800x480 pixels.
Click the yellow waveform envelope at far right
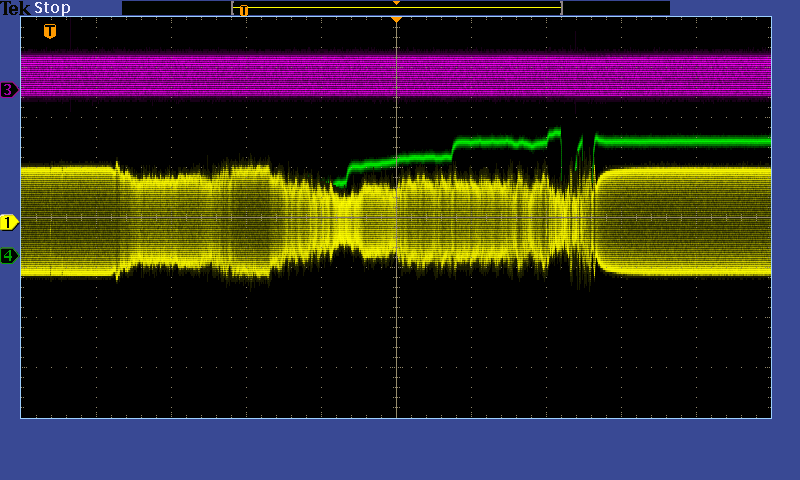tap(690, 220)
